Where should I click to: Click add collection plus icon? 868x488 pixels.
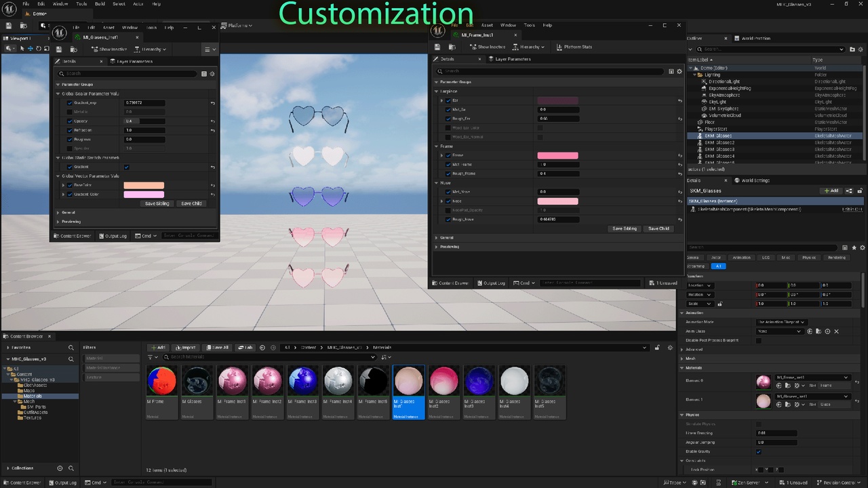coord(60,468)
